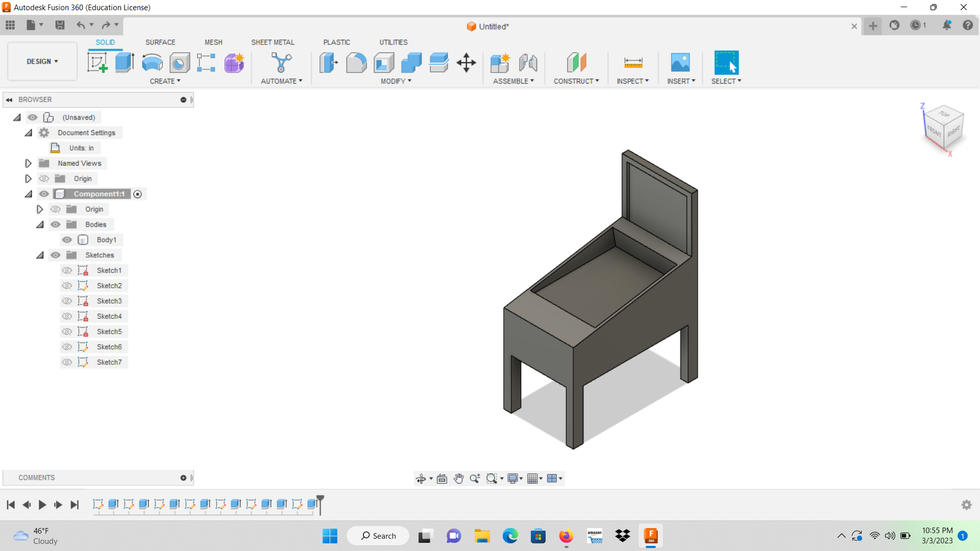Hide Body1 in the browser
This screenshot has width=980, height=551.
click(x=66, y=239)
